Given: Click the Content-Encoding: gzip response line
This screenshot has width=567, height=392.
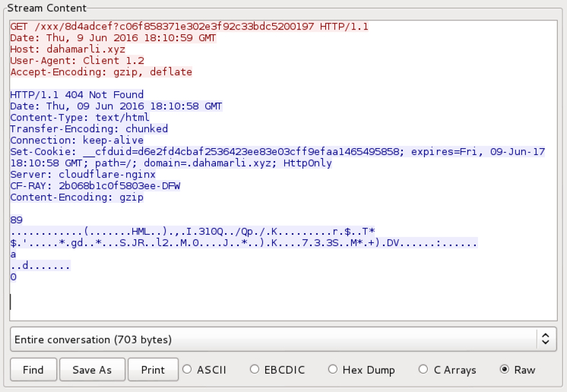Looking at the screenshot, I should [77, 198].
